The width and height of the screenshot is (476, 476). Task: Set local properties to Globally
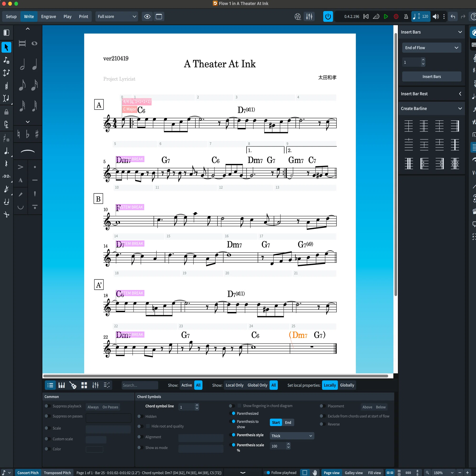347,385
